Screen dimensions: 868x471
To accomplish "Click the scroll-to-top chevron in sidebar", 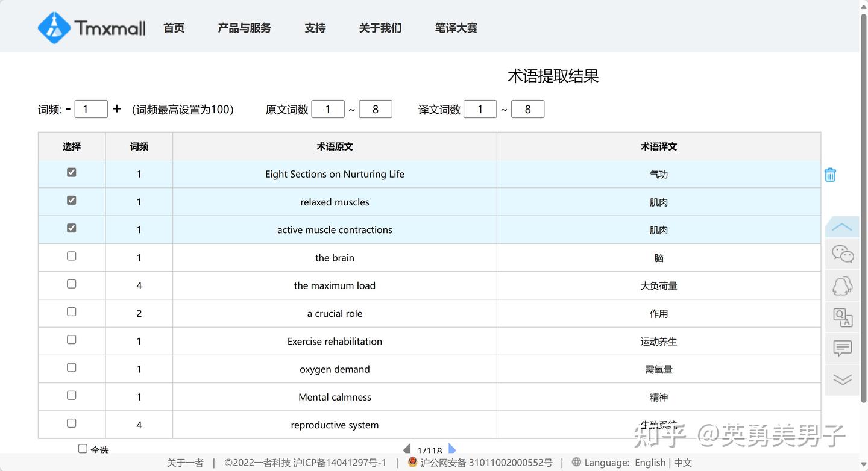I will [841, 226].
